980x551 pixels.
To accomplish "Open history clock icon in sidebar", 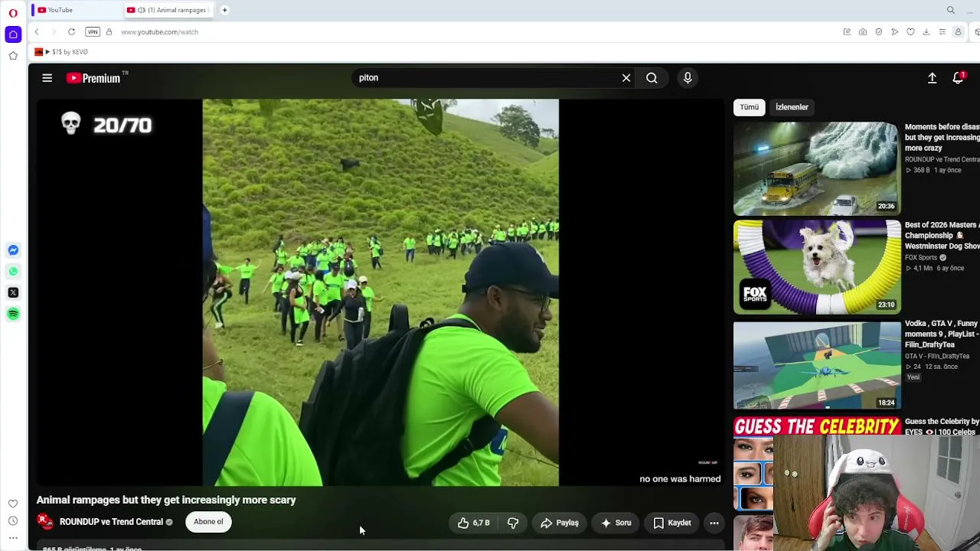I will pos(13,521).
